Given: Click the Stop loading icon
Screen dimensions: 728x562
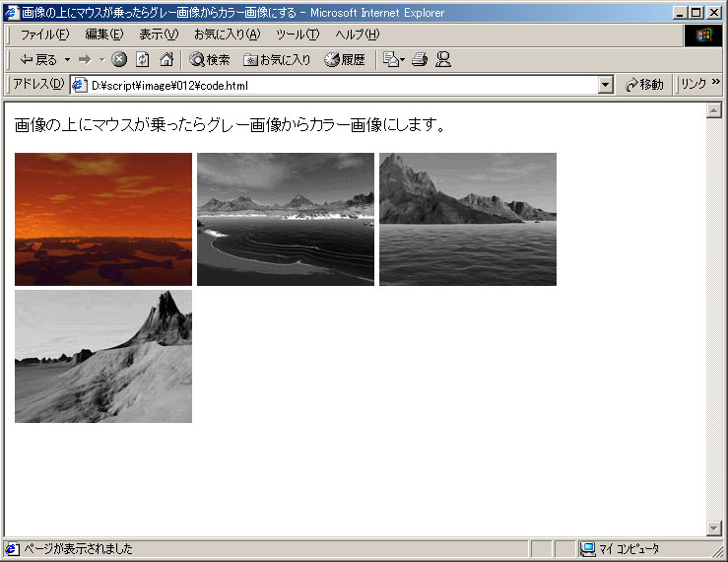Looking at the screenshot, I should 119,59.
